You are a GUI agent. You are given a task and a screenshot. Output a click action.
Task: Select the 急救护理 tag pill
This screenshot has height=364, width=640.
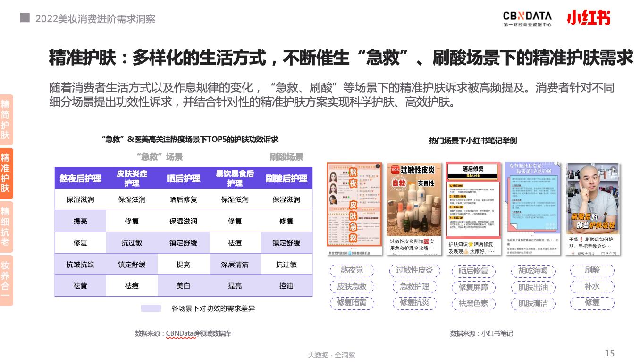tap(414, 287)
